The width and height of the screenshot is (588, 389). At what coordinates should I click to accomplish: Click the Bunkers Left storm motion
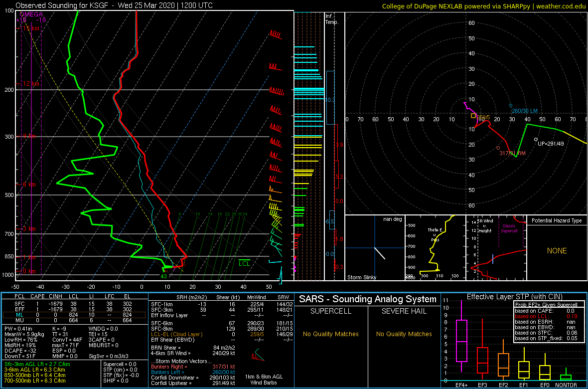click(193, 373)
